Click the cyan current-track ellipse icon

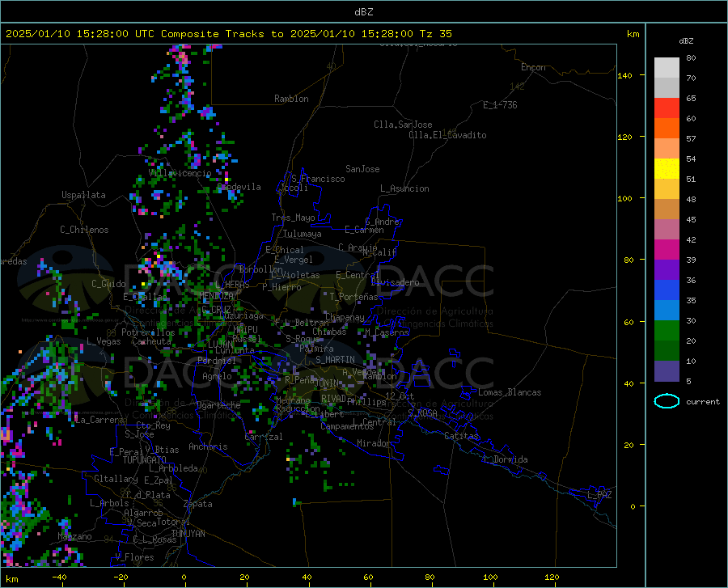coord(667,401)
